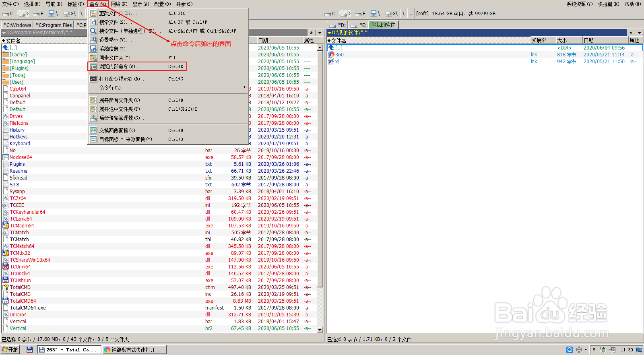Select drive G in the right panel drive bar
Screen dimensions: 644x355
point(392,14)
